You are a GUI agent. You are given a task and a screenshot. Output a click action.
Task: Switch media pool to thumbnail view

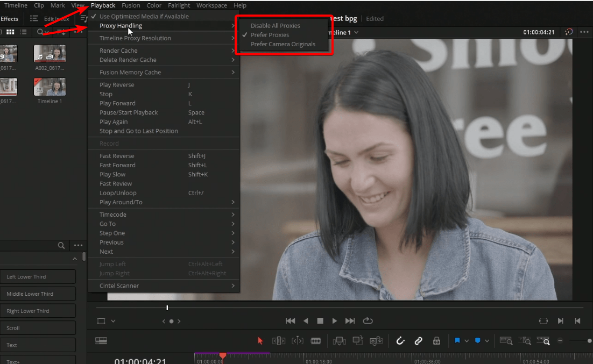10,32
